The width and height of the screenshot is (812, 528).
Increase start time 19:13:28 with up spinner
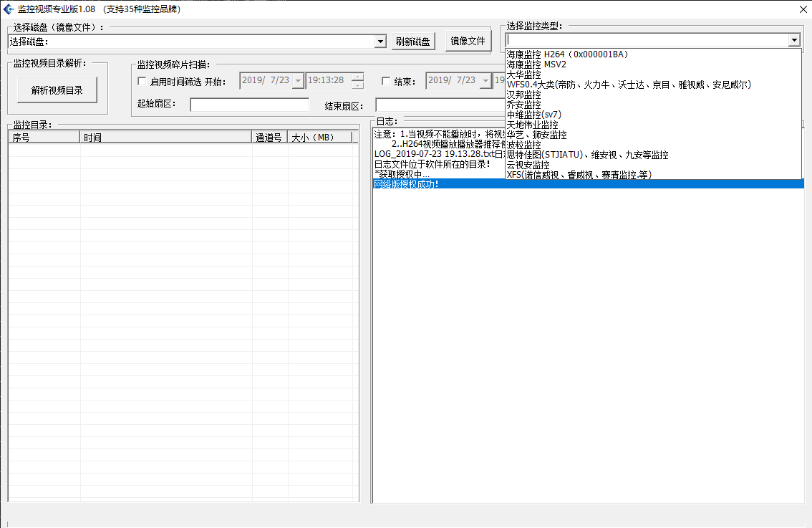click(357, 77)
